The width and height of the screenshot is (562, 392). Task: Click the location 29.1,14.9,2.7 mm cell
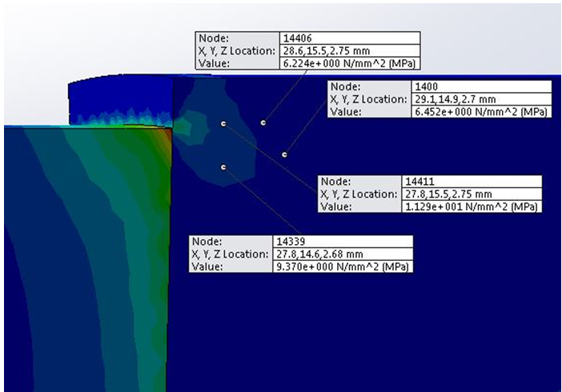pyautogui.click(x=480, y=99)
